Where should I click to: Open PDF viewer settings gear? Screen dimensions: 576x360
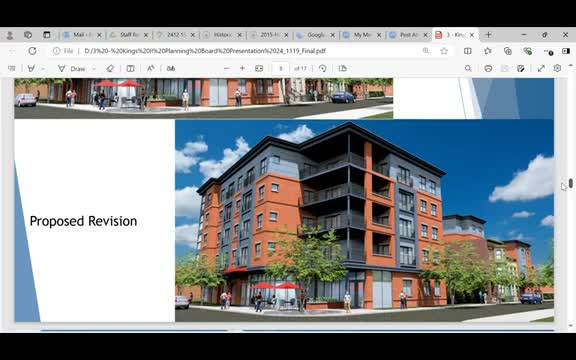557,68
